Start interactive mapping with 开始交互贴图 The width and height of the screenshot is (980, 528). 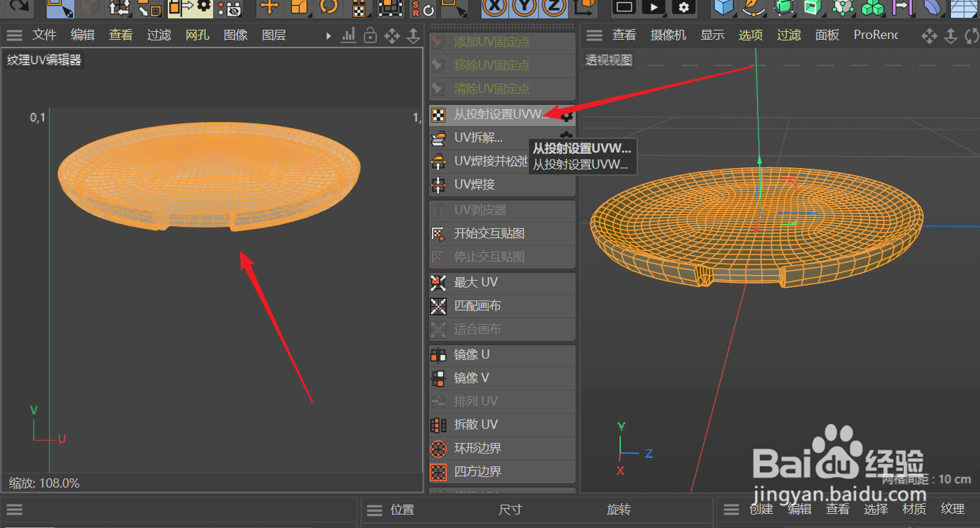point(501,234)
